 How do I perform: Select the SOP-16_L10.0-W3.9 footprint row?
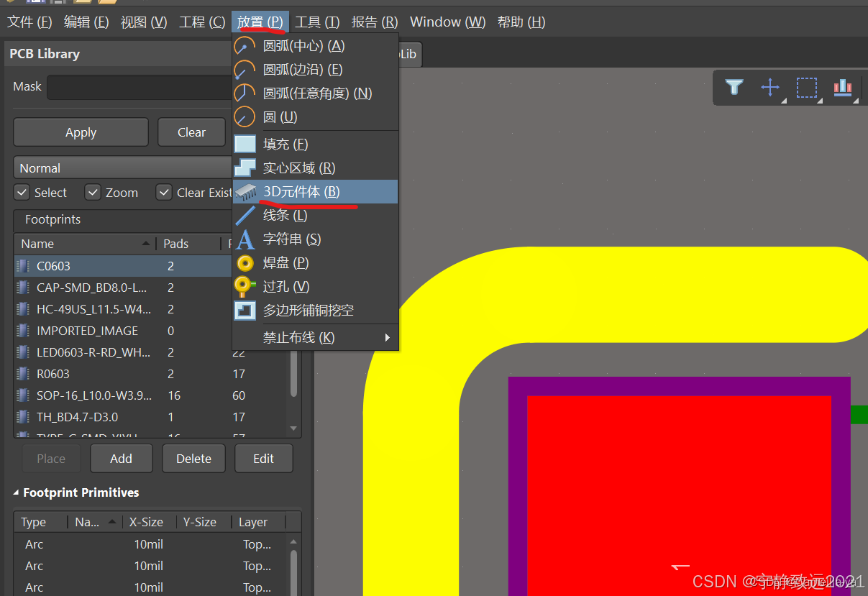pos(152,395)
